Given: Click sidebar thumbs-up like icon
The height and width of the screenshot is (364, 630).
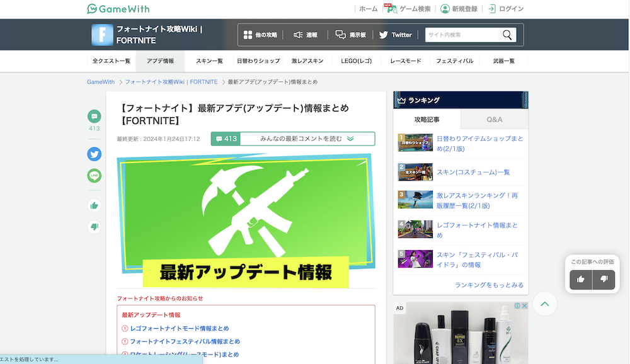Looking at the screenshot, I should coord(94,206).
